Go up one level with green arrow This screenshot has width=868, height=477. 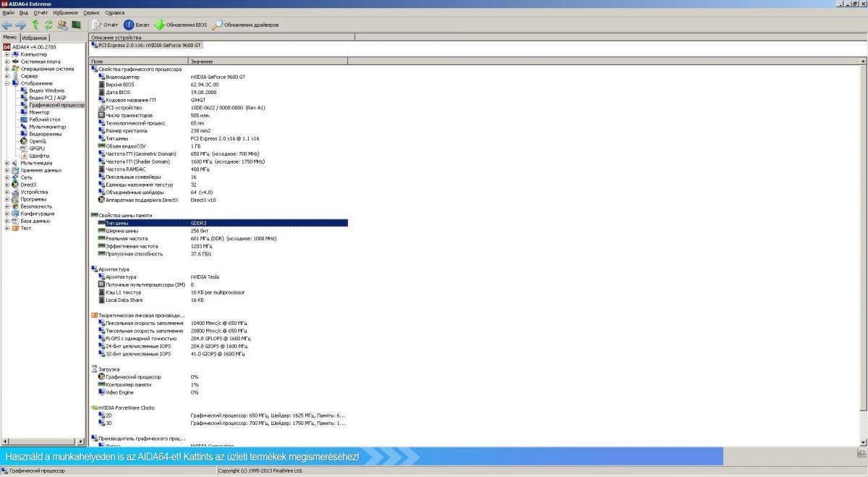35,25
